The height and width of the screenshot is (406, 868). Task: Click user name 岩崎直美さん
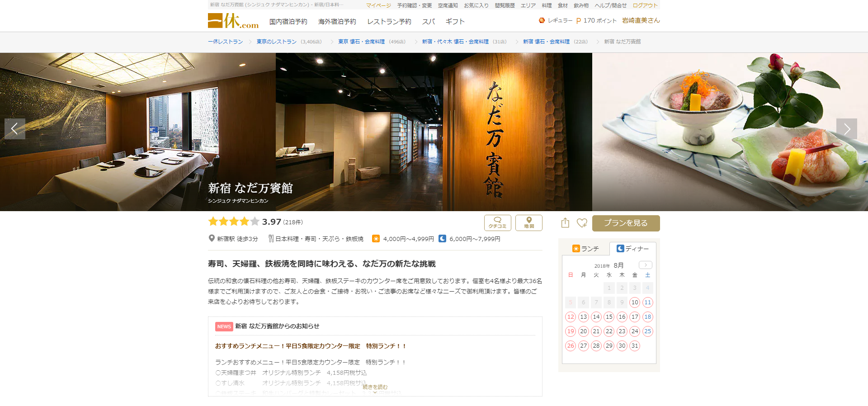tap(641, 20)
